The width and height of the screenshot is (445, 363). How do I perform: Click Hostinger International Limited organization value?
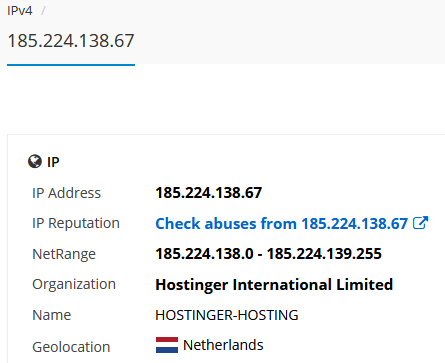click(274, 285)
